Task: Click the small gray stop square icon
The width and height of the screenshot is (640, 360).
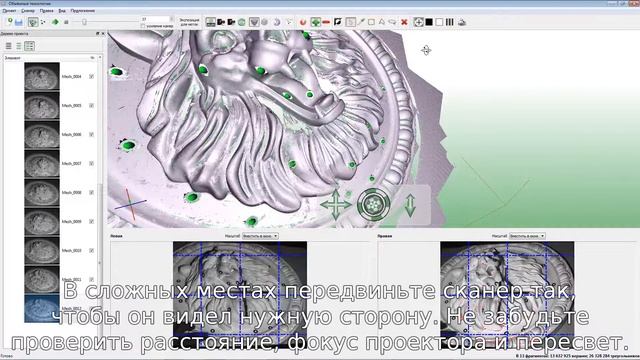Action: (66, 22)
